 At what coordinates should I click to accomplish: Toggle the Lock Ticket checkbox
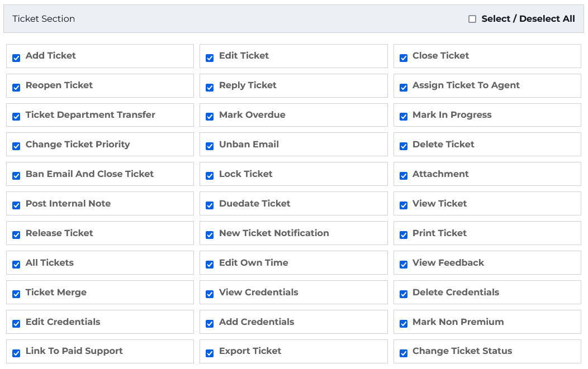210,176
